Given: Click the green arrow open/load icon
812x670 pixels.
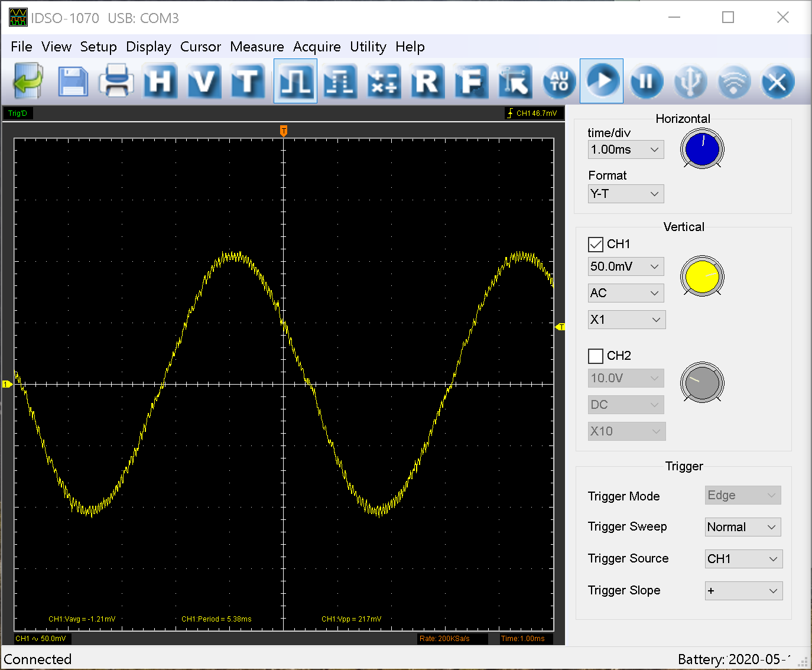Looking at the screenshot, I should pos(28,81).
